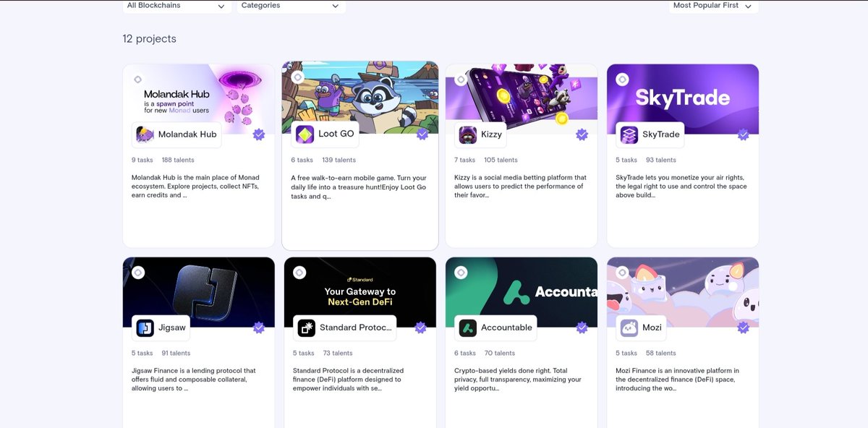Image resolution: width=868 pixels, height=428 pixels.
Task: Click the blockchain badge on SkyTrade banner
Action: pyautogui.click(x=622, y=80)
